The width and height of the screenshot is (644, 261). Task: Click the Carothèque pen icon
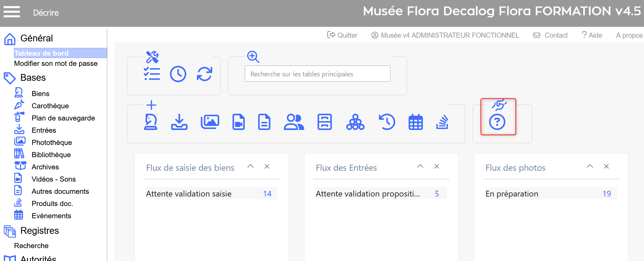click(x=19, y=105)
